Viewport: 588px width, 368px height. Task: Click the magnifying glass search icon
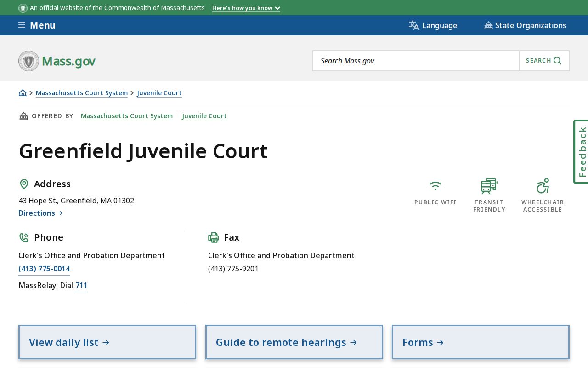pos(558,61)
